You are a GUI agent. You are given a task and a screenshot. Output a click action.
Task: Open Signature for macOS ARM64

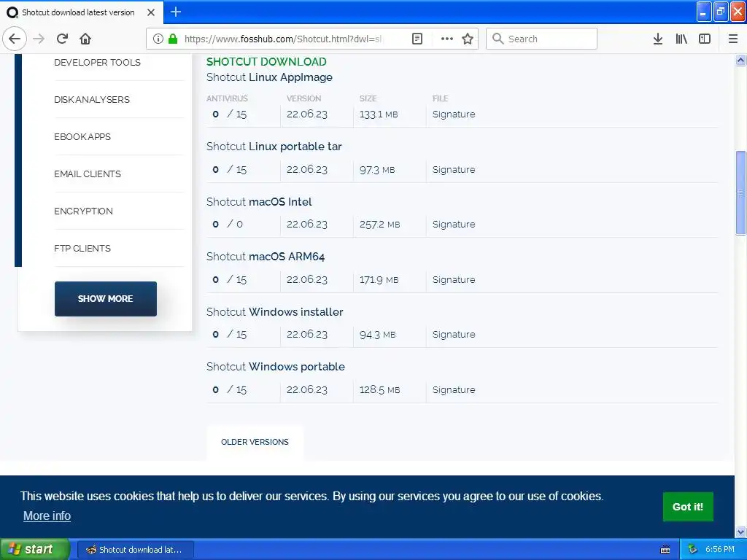click(x=454, y=279)
